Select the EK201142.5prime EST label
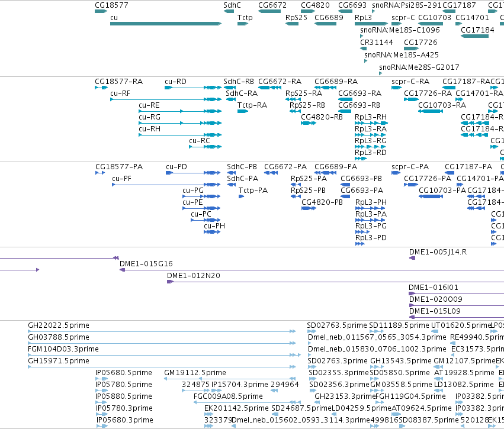Image resolution: width=504 pixels, height=429 pixels. tap(236, 408)
